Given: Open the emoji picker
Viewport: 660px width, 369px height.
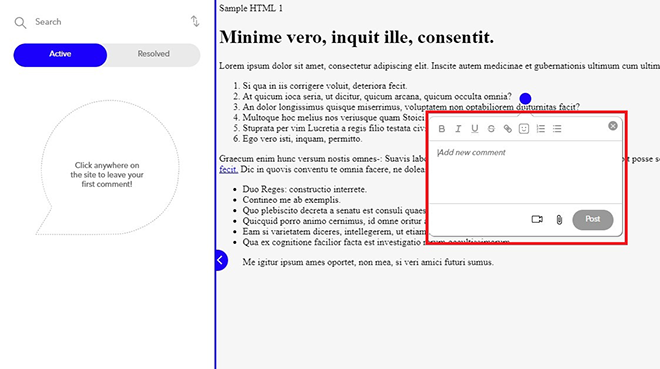Looking at the screenshot, I should pos(524,129).
